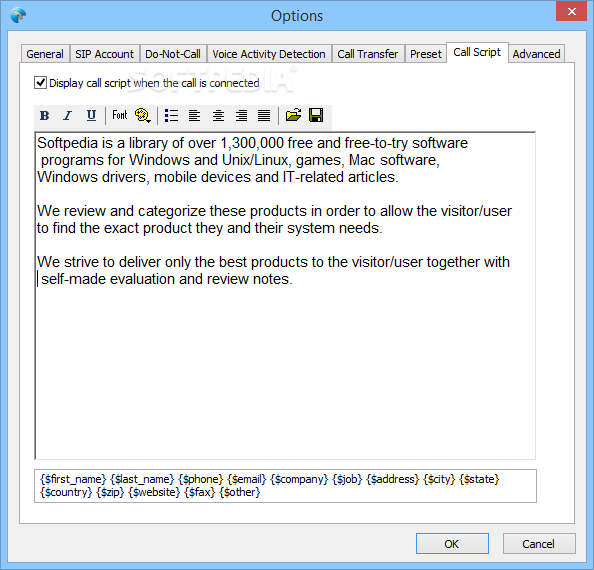Click the {$website} placeholder
The width and height of the screenshot is (594, 570).
[154, 492]
